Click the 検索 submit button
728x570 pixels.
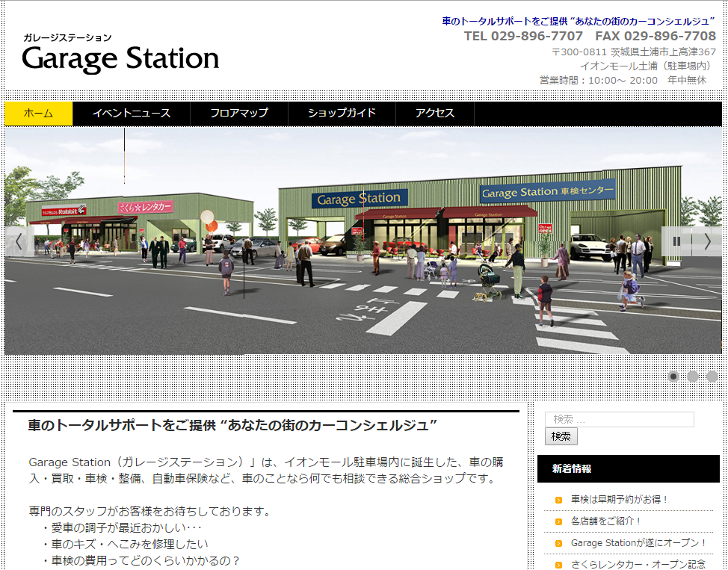click(x=561, y=436)
